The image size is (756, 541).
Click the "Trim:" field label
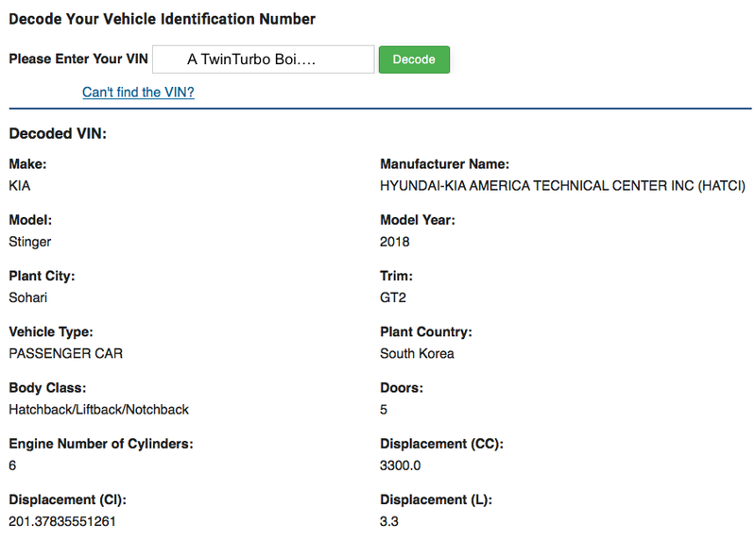tap(396, 276)
